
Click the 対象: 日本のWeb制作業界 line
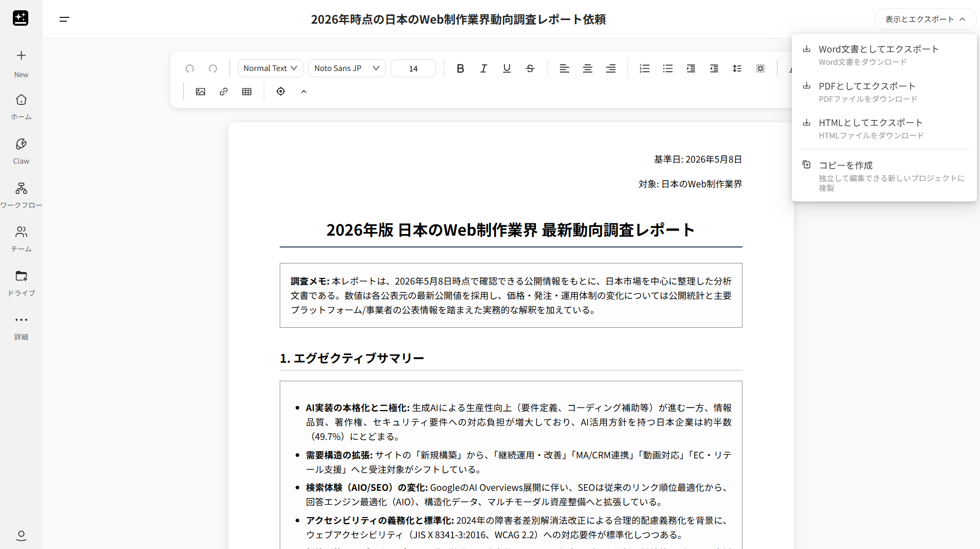[x=690, y=184]
